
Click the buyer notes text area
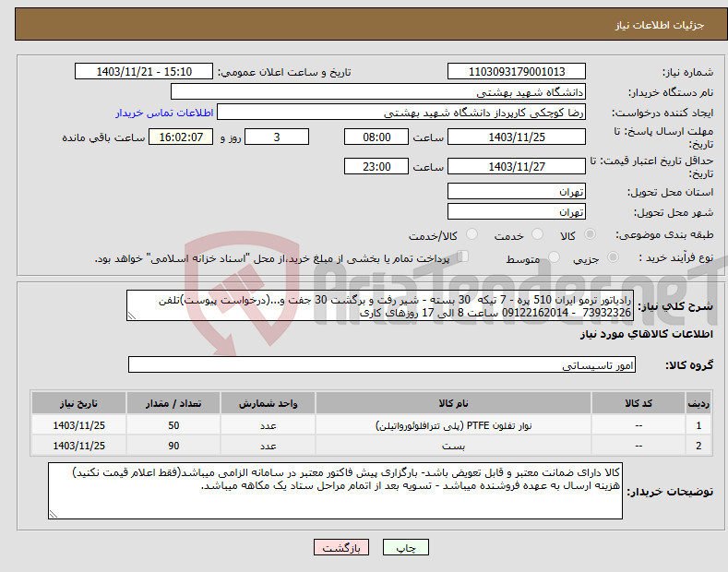click(335, 491)
